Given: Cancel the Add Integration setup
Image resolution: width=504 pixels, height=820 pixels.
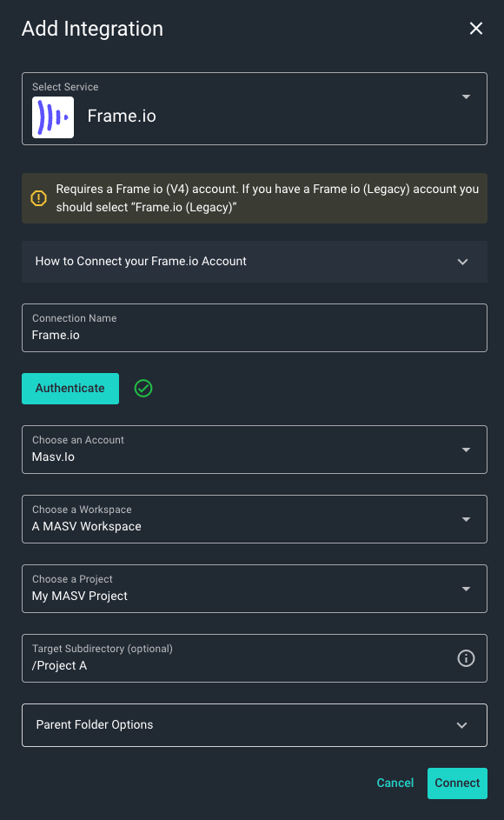Looking at the screenshot, I should [395, 783].
